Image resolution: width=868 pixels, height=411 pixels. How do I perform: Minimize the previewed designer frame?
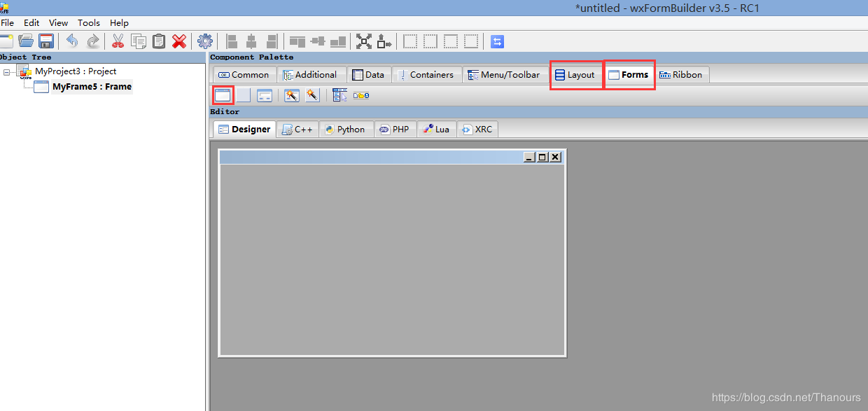coord(530,158)
